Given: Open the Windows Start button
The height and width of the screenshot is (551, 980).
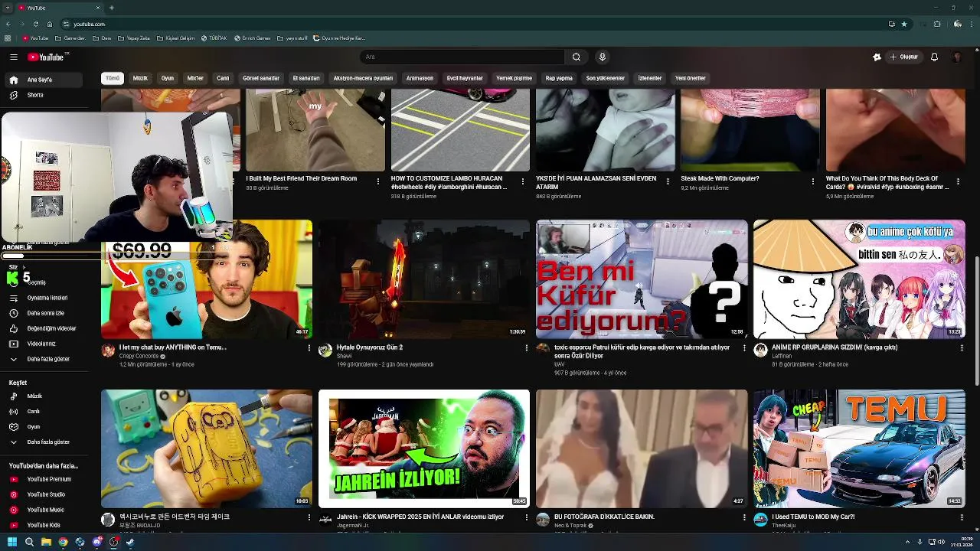Looking at the screenshot, I should click(x=11, y=542).
